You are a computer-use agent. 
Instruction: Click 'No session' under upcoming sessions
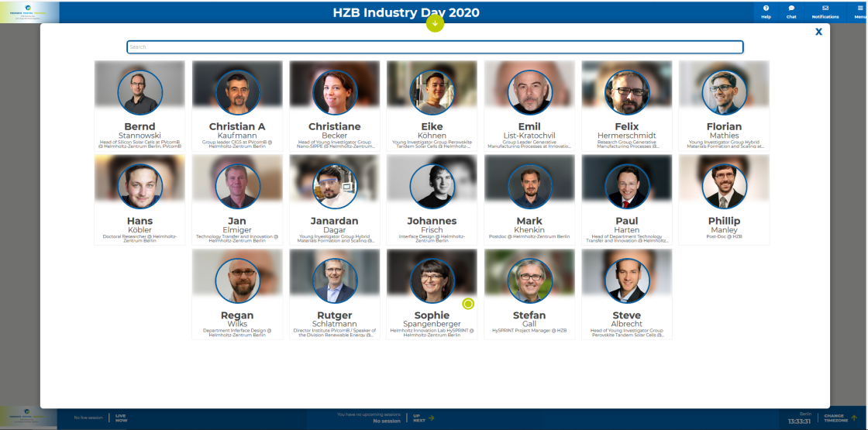[387, 421]
